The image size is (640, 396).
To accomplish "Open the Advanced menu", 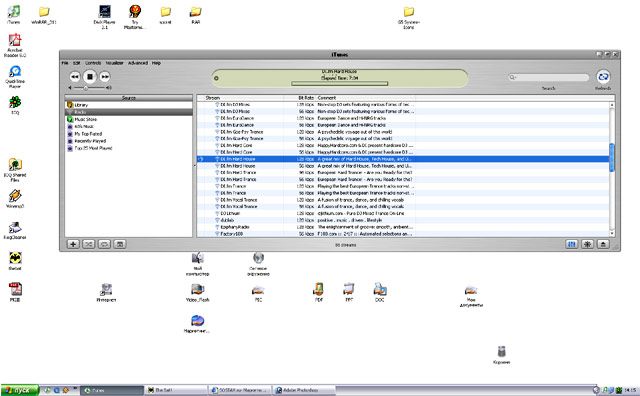I will click(x=138, y=63).
